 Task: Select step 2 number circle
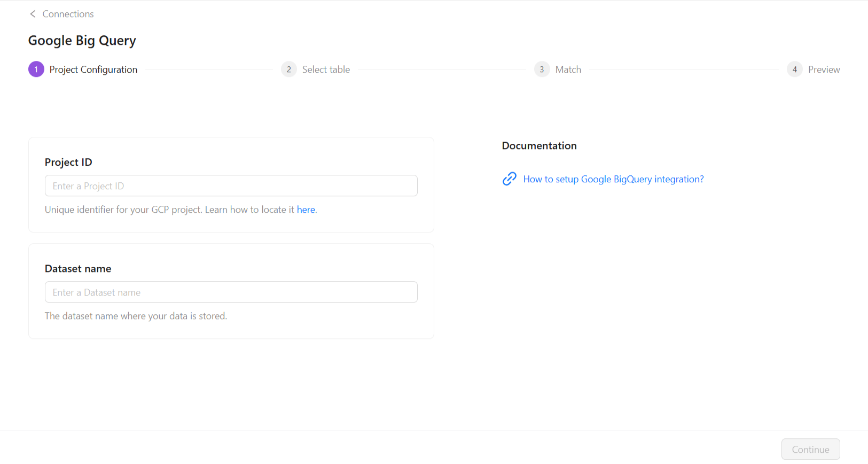tap(289, 69)
